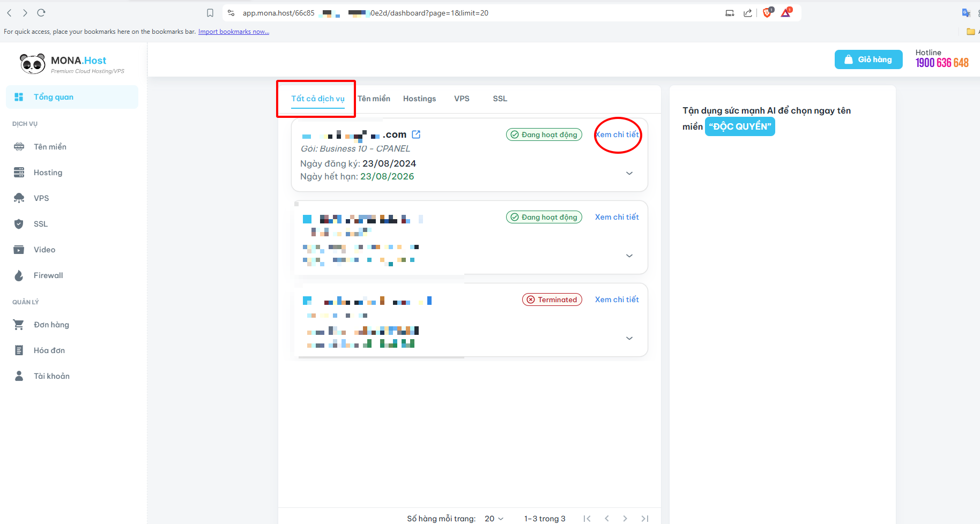Switch to the Tên miền tab

click(x=374, y=99)
